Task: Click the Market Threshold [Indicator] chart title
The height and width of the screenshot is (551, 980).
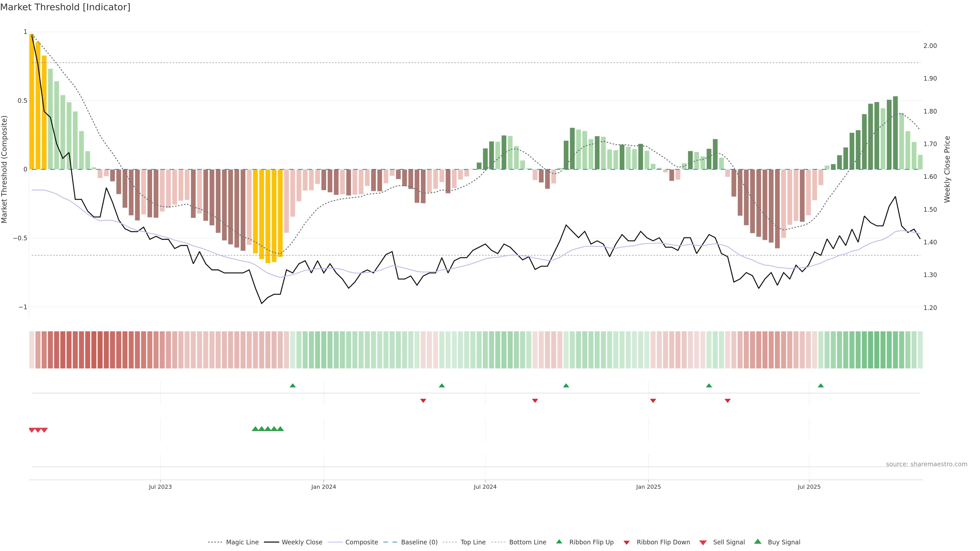Action: click(x=65, y=7)
